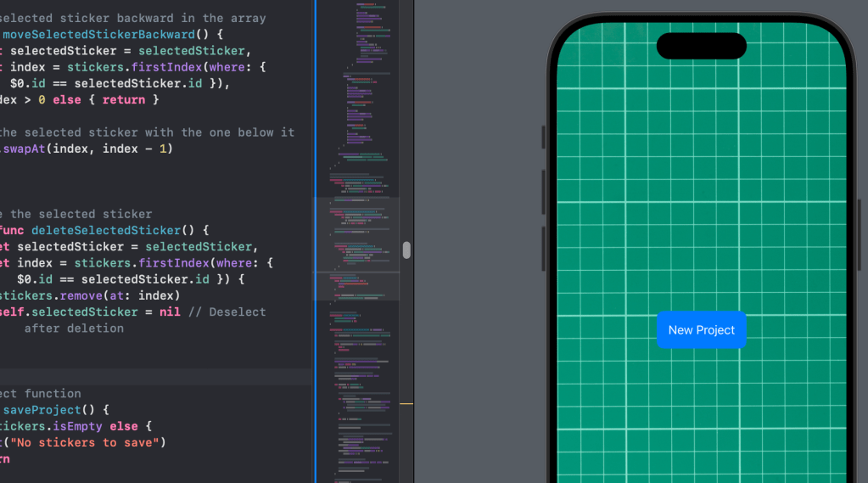
Task: Click the "// Deselect" comment text
Action: tap(229, 312)
